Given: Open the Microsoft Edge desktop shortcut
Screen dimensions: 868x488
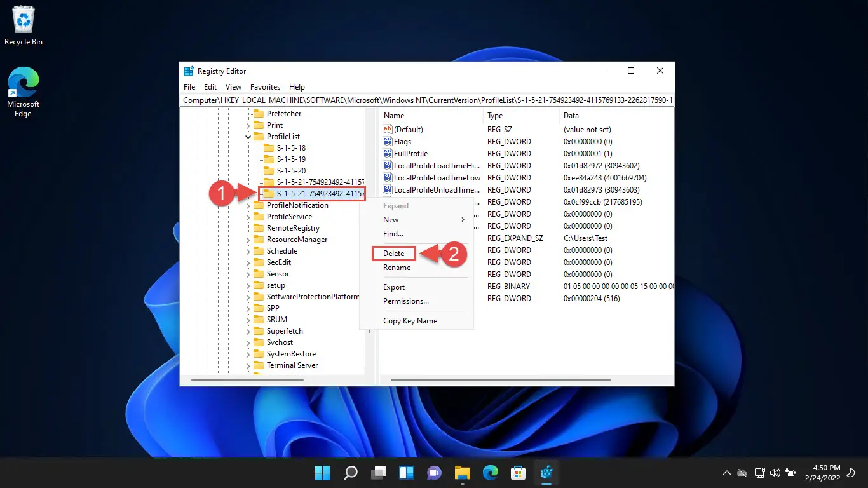Looking at the screenshot, I should point(23,92).
